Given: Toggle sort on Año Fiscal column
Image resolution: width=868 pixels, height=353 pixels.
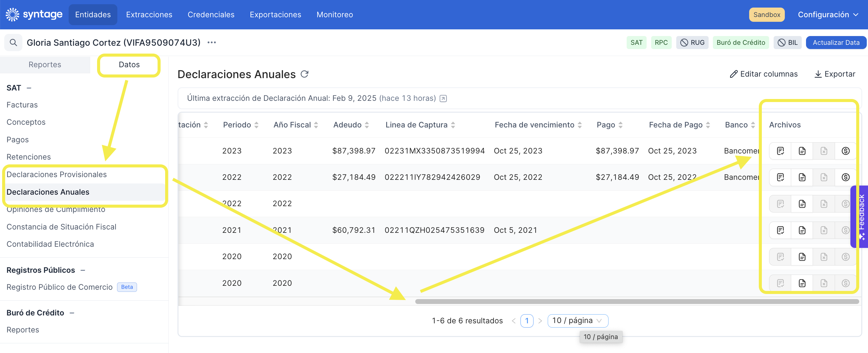Looking at the screenshot, I should (316, 125).
